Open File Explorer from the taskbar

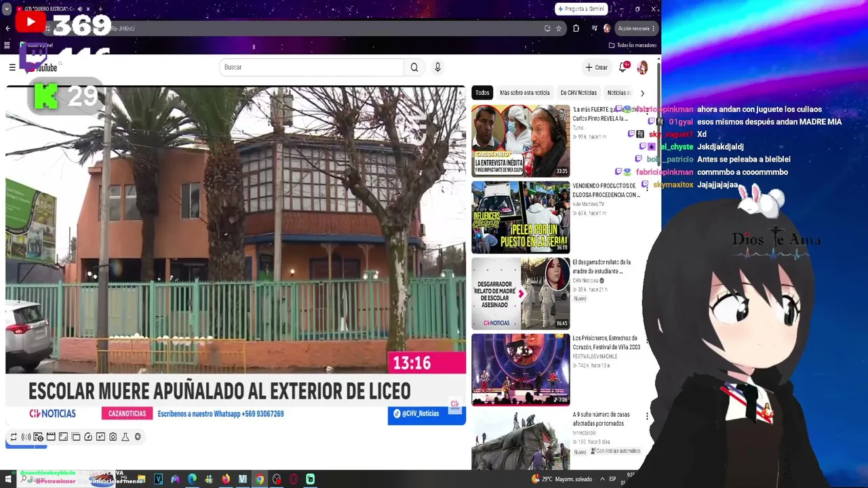[x=142, y=479]
